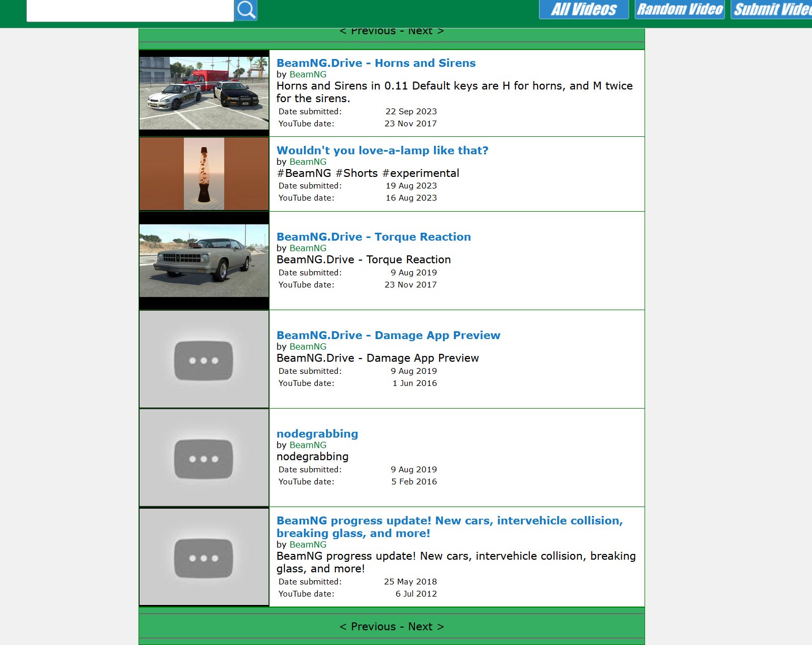Open the progress update placeholder thumbnail

coord(204,557)
